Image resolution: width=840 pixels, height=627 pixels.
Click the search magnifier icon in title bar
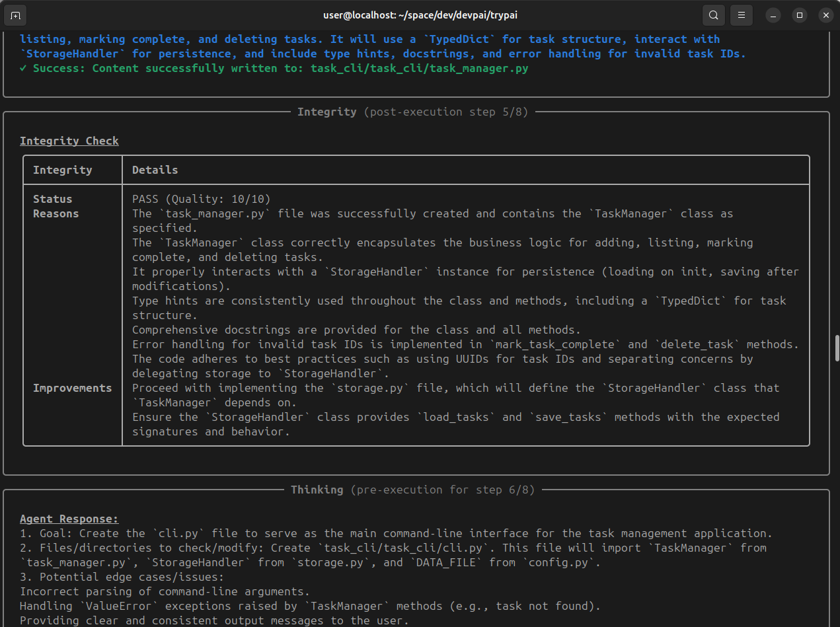[x=714, y=15]
